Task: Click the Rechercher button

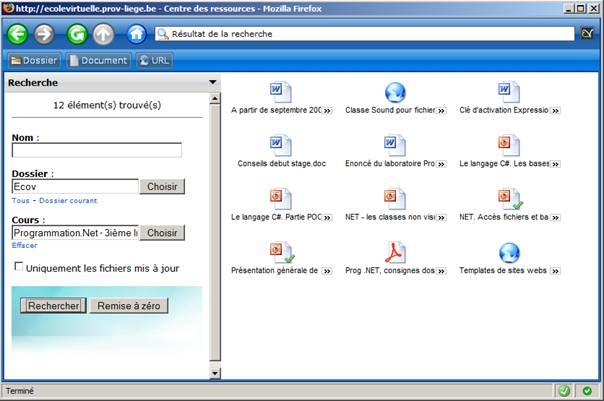Action: pyautogui.click(x=53, y=306)
